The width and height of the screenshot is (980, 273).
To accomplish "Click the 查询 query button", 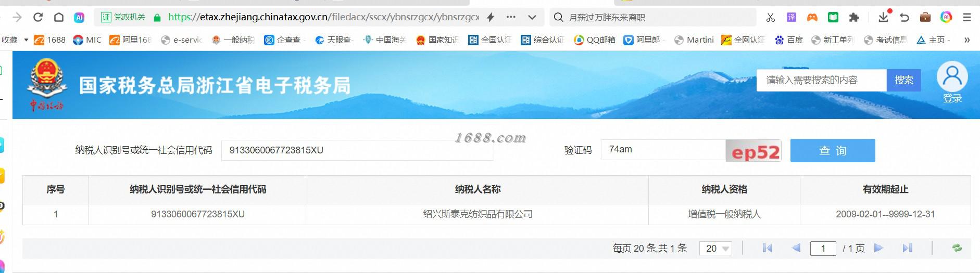I will (833, 150).
